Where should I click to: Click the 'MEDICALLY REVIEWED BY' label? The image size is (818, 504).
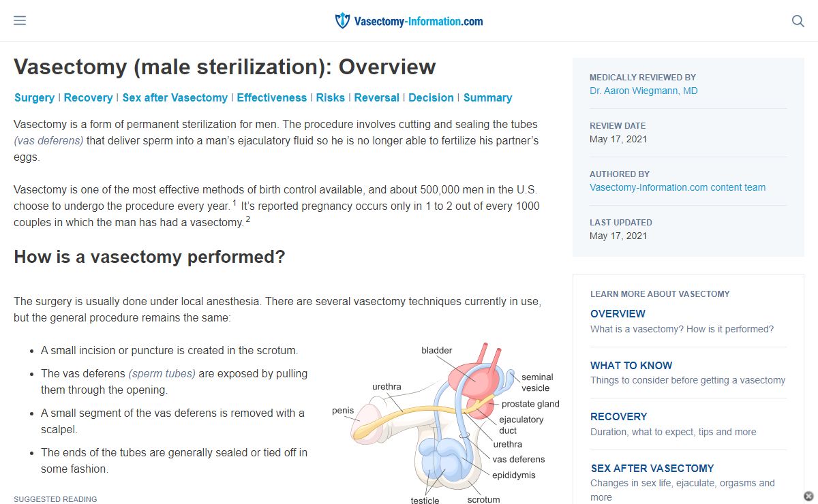pos(643,78)
